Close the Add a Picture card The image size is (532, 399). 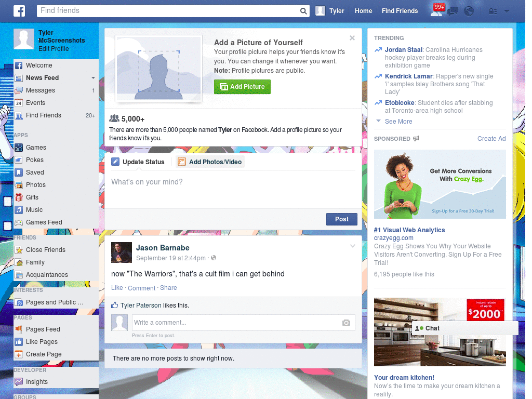[x=352, y=38]
